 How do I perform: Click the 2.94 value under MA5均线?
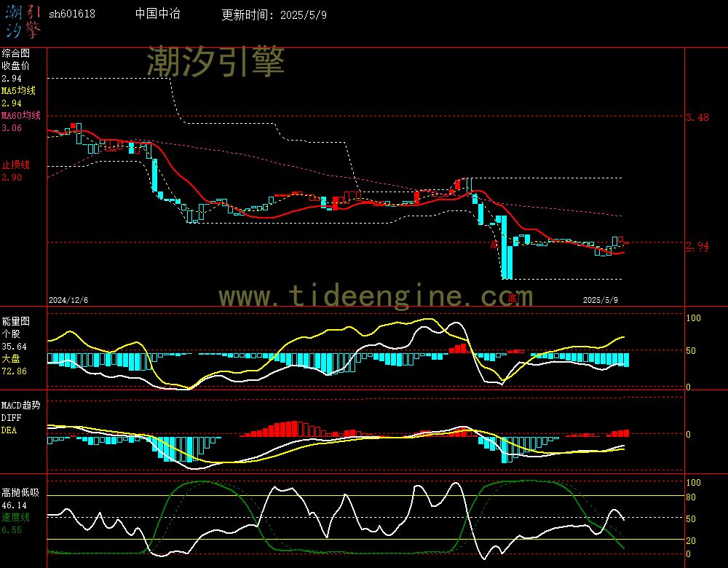coord(12,103)
